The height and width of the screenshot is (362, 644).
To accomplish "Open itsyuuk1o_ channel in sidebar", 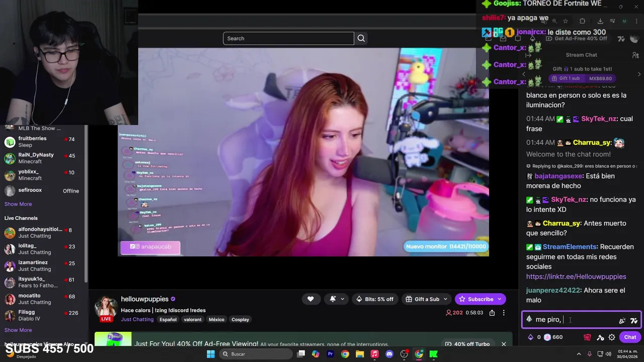I will 44,282.
